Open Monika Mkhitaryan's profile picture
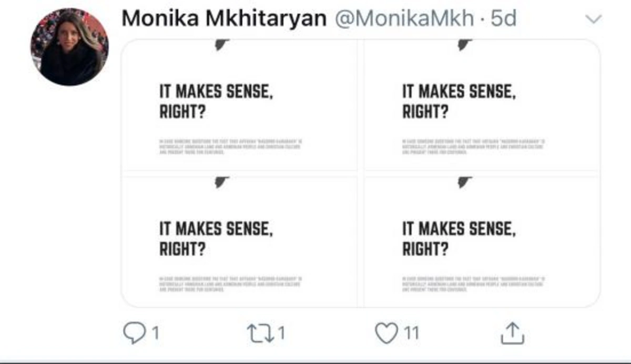Image resolution: width=631 pixels, height=364 pixels. click(x=69, y=48)
